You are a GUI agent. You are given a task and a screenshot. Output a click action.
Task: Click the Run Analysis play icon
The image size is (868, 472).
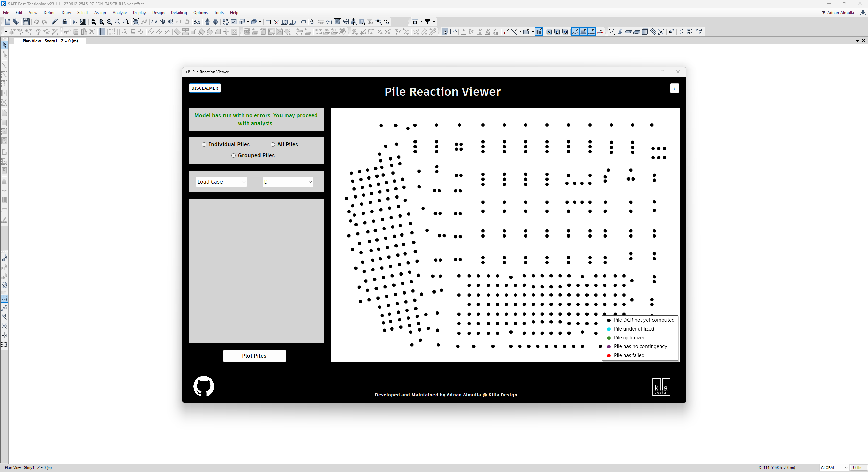(x=75, y=22)
